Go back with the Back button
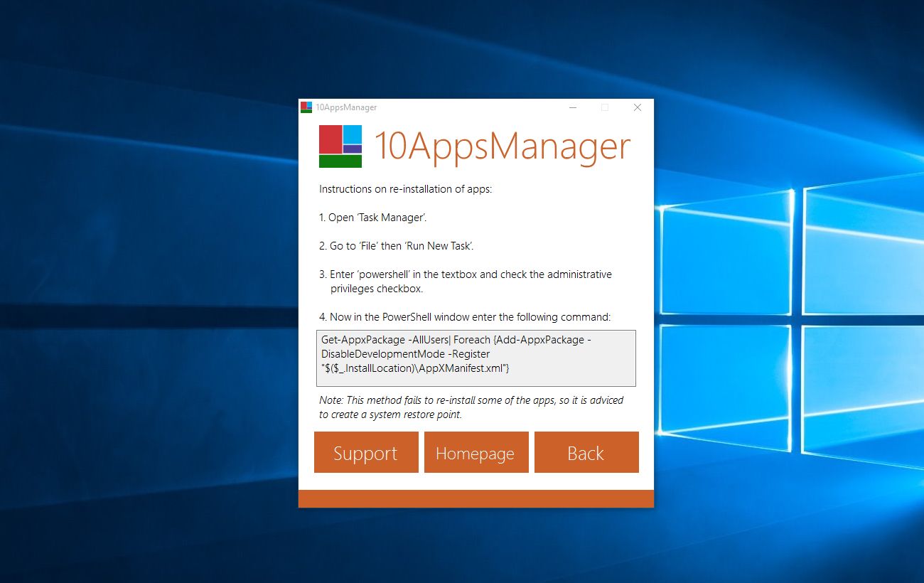The image size is (924, 583). click(586, 452)
